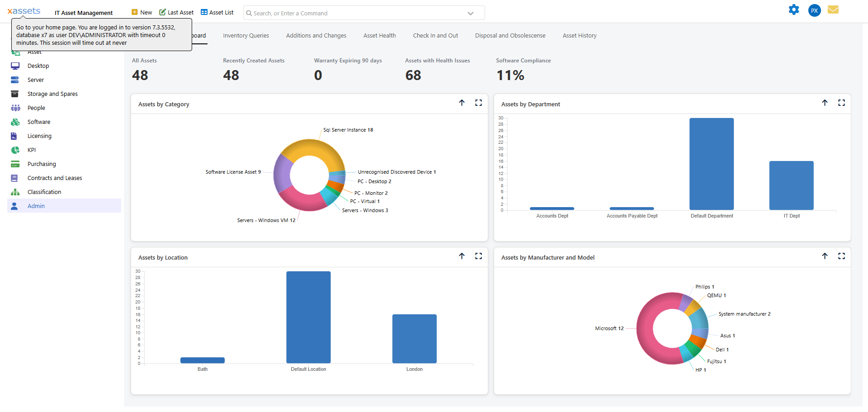Click the People sidebar icon
This screenshot has height=412, width=868.
tap(15, 108)
